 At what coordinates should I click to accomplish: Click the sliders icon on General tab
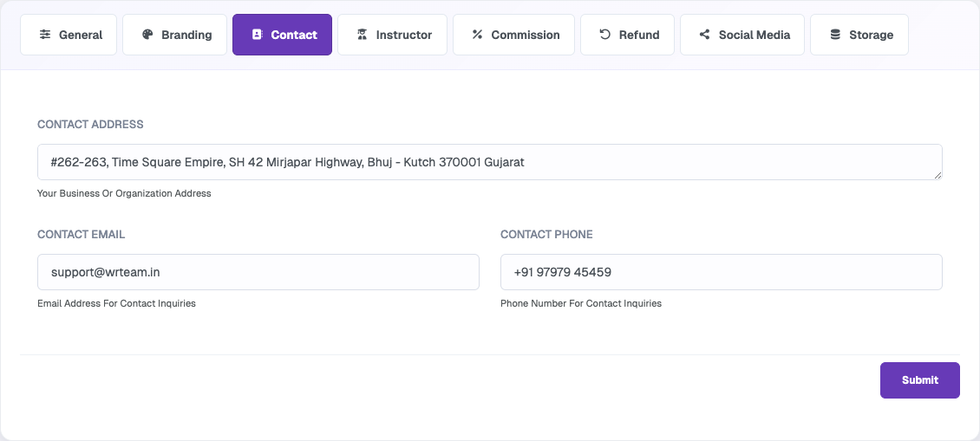point(45,35)
